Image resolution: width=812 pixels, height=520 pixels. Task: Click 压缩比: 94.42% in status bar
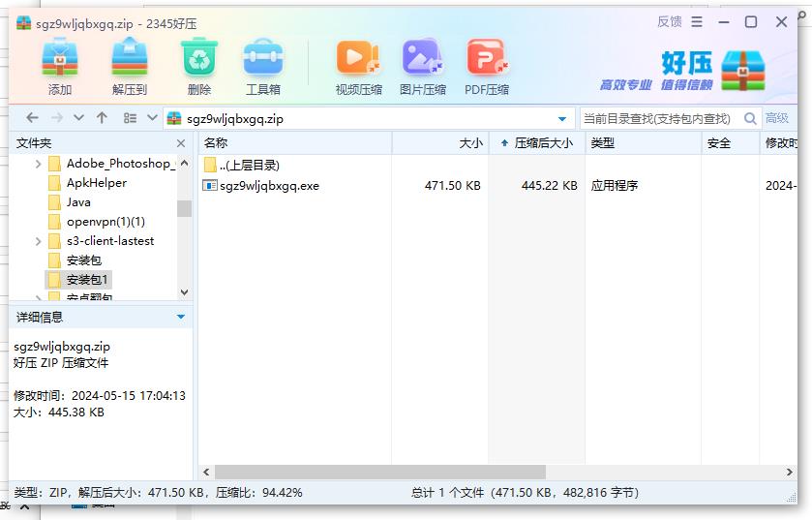(259, 493)
